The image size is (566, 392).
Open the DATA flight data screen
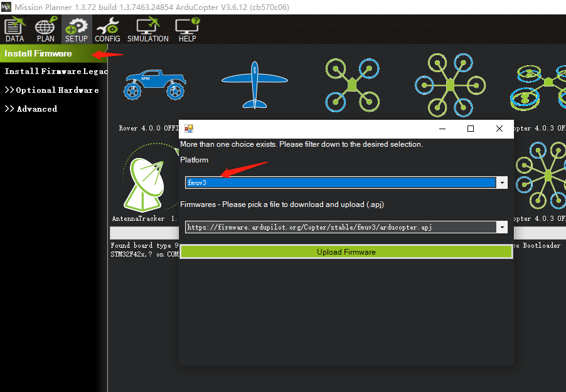tap(14, 29)
